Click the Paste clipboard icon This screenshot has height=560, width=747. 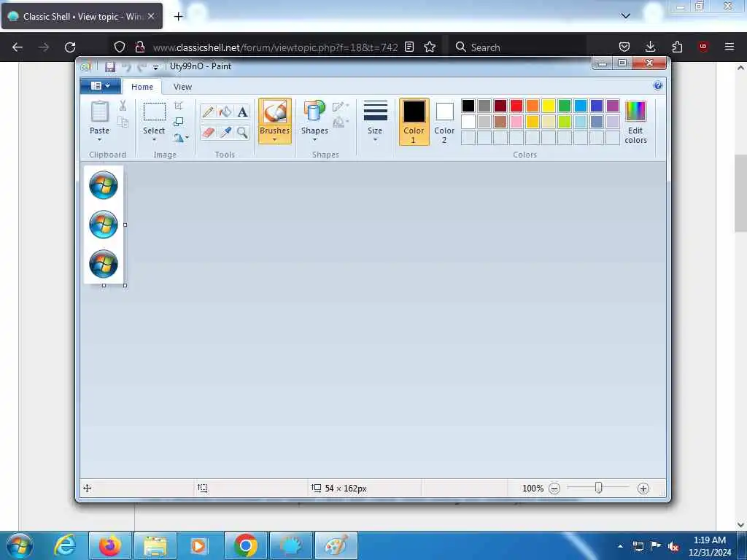click(x=99, y=112)
